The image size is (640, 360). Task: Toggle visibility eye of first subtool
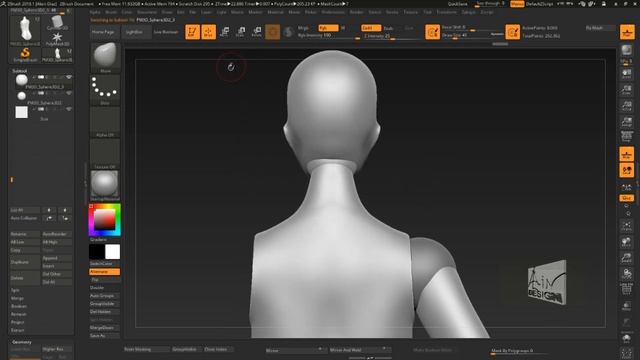69,77
